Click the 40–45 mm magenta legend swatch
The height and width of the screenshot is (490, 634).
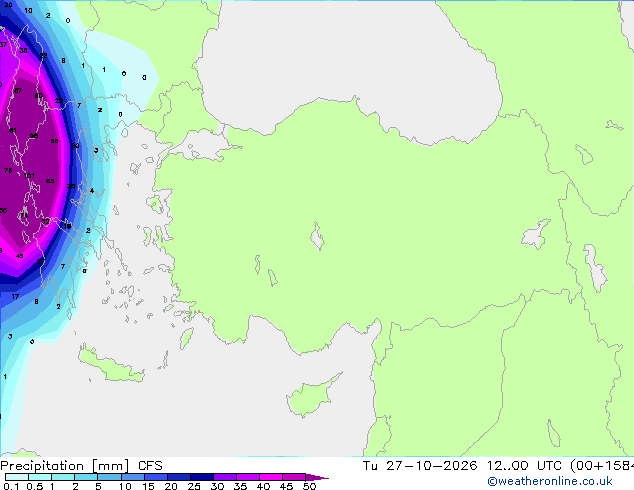coord(271,477)
